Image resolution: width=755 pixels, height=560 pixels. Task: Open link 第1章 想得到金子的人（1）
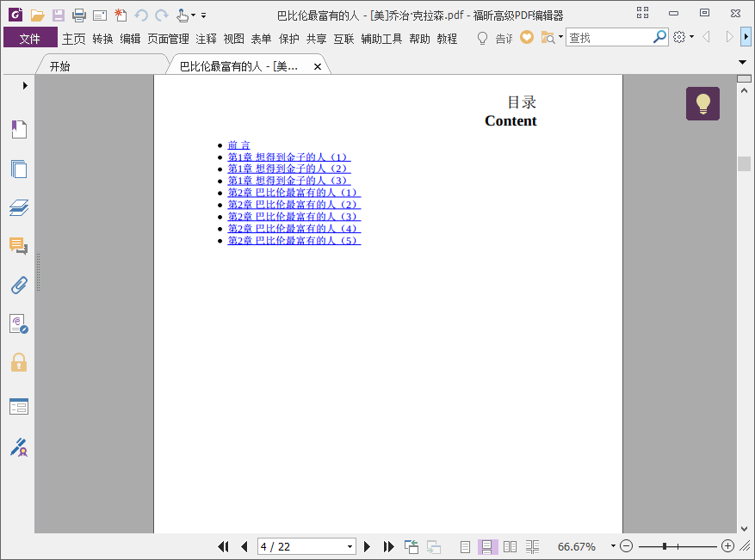tap(289, 157)
